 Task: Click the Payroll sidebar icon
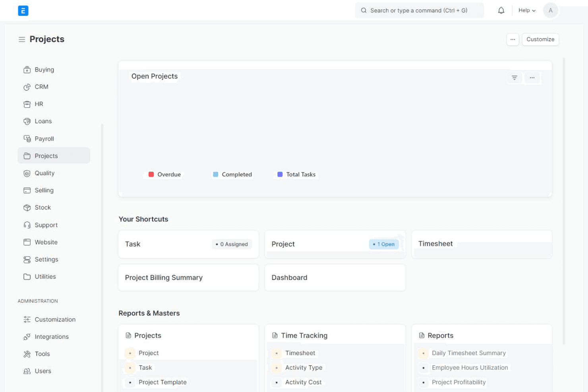[x=27, y=139]
